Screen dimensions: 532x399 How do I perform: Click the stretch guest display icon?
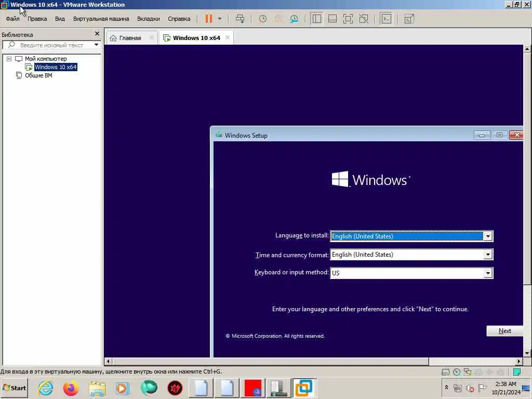pos(409,19)
